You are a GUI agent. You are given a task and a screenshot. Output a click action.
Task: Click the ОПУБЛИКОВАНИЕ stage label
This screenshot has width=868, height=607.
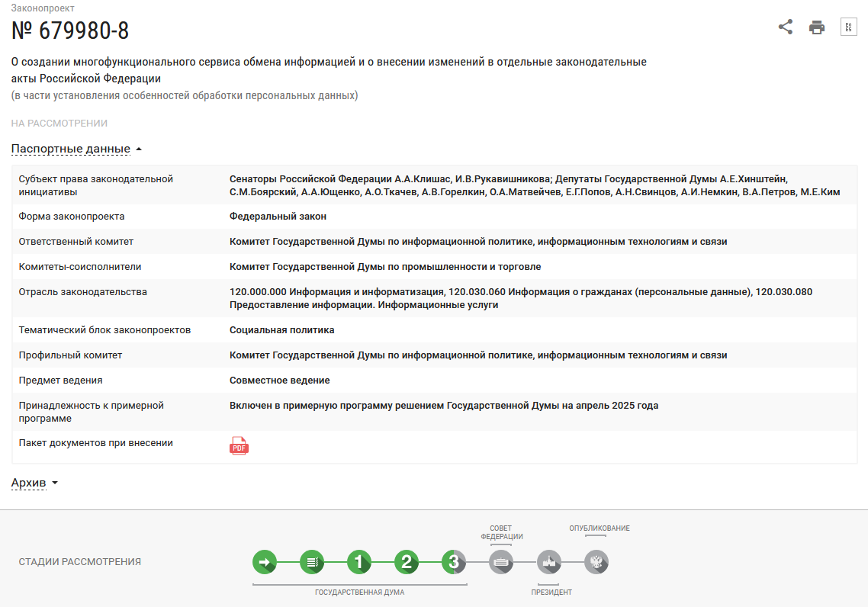(x=600, y=528)
